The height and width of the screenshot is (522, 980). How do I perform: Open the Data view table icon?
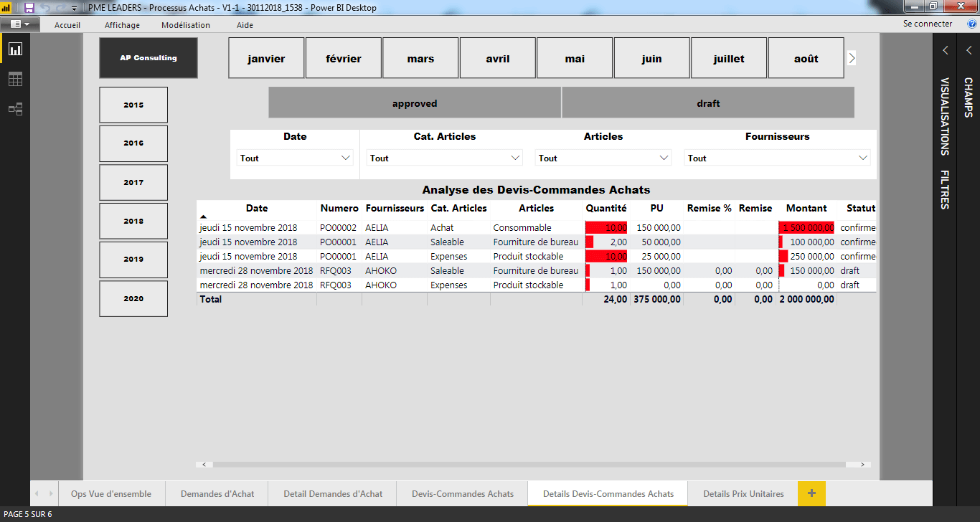pos(15,79)
